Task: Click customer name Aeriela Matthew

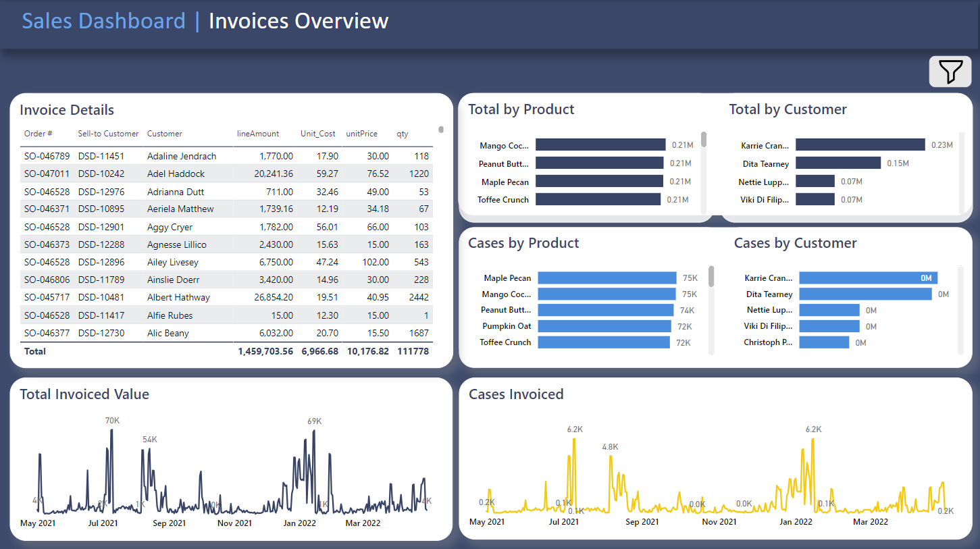Action: pos(180,209)
